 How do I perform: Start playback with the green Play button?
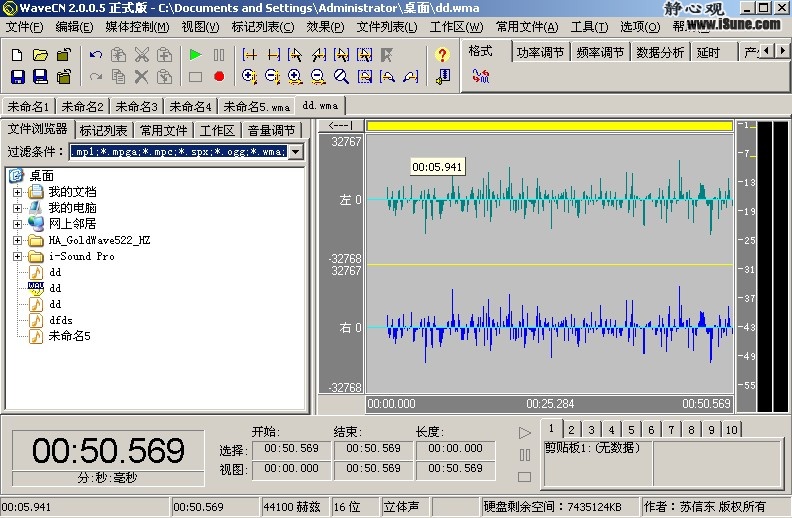195,55
